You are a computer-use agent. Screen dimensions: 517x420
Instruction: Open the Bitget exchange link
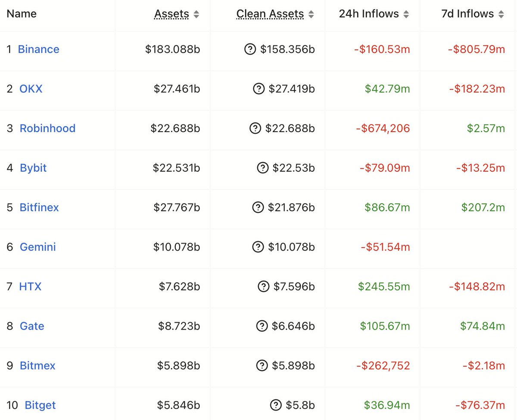[40, 405]
